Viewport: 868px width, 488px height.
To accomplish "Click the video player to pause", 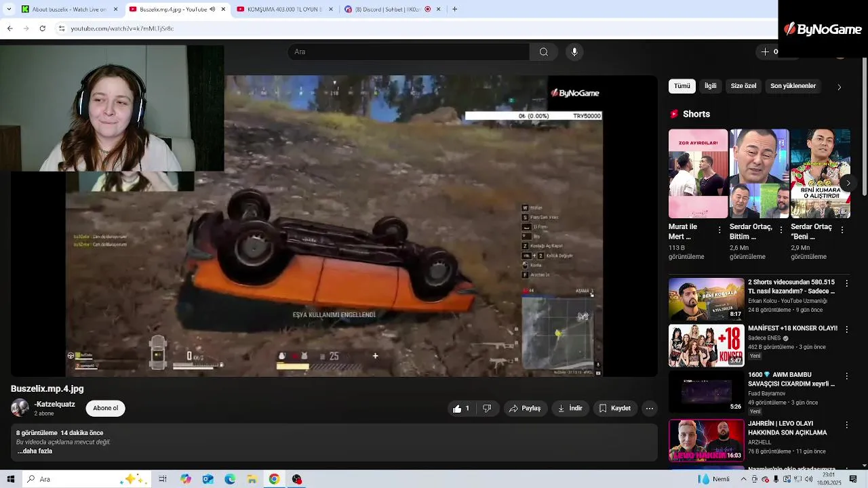I will point(334,226).
